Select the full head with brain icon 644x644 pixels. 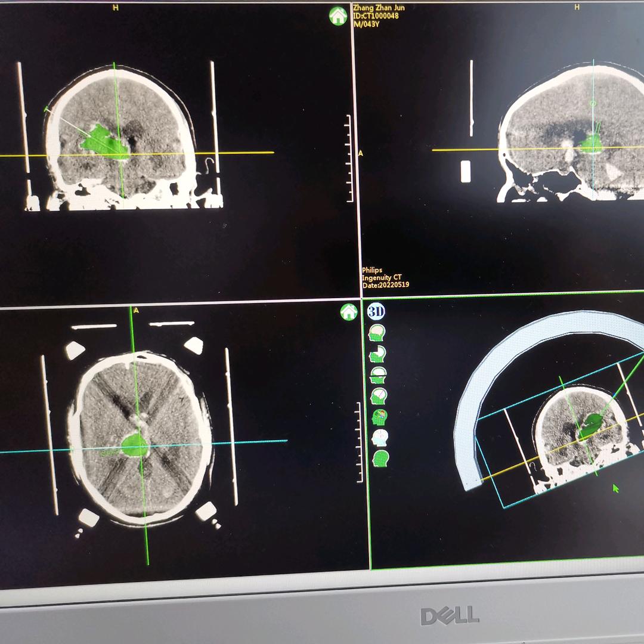point(377,333)
